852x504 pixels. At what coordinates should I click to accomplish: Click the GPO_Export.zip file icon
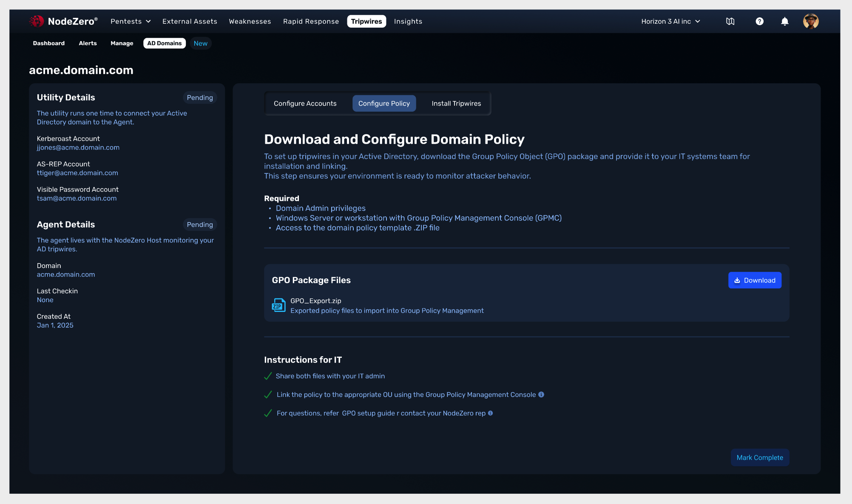point(278,305)
